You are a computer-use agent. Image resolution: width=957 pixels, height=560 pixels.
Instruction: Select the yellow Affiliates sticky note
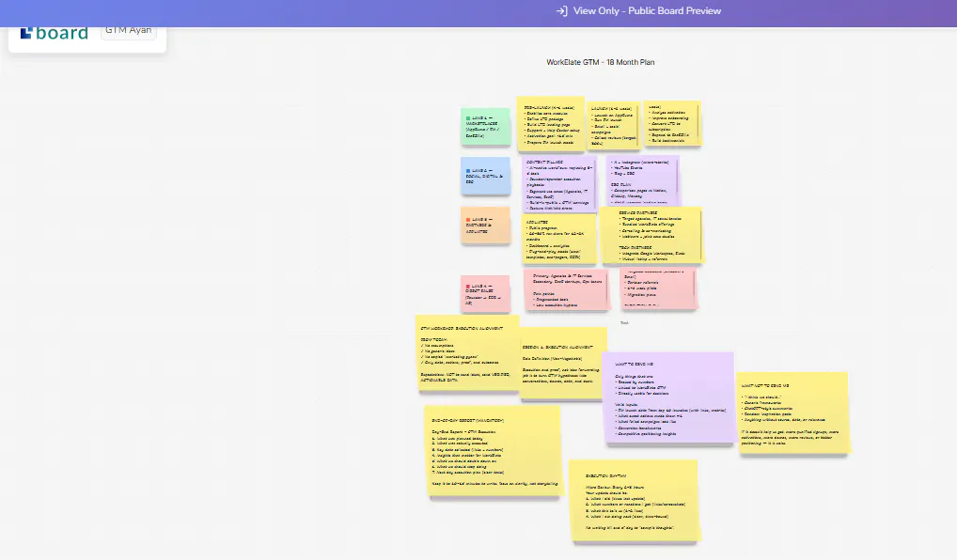coord(559,239)
